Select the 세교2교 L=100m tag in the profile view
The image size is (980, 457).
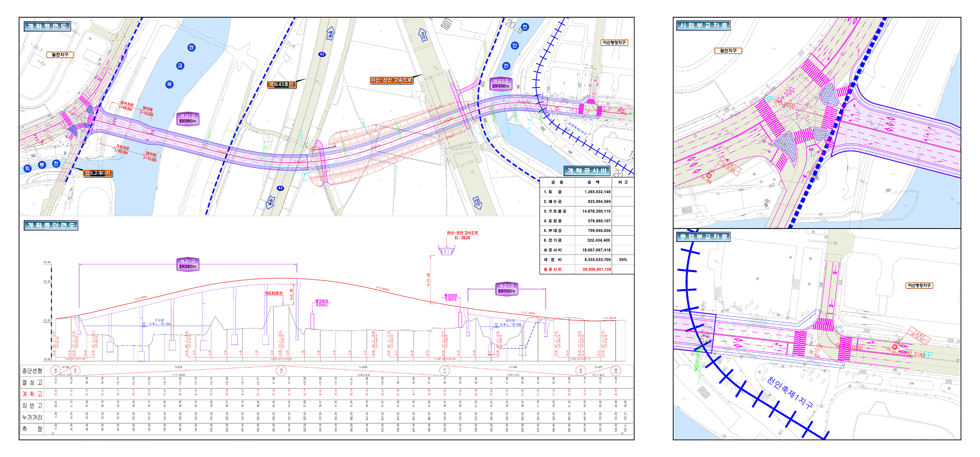[507, 289]
